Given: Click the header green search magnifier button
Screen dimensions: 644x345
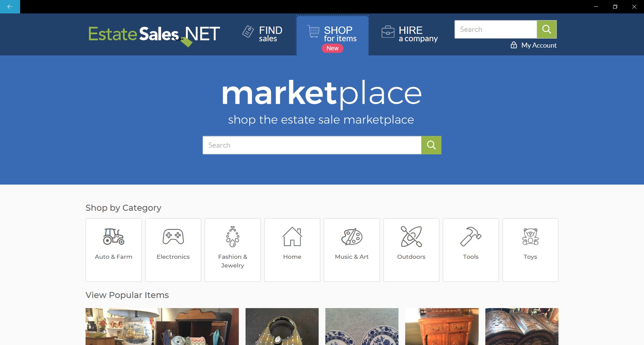Looking at the screenshot, I should point(547,29).
